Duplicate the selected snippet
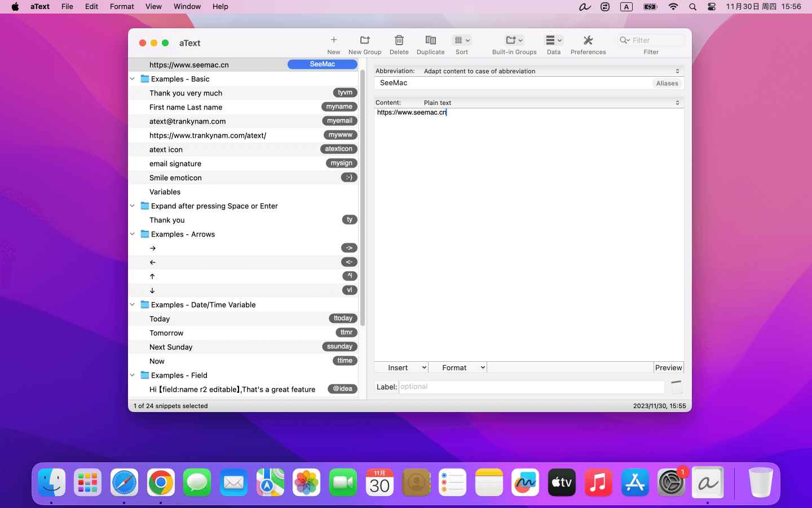The width and height of the screenshot is (812, 508). (431, 40)
